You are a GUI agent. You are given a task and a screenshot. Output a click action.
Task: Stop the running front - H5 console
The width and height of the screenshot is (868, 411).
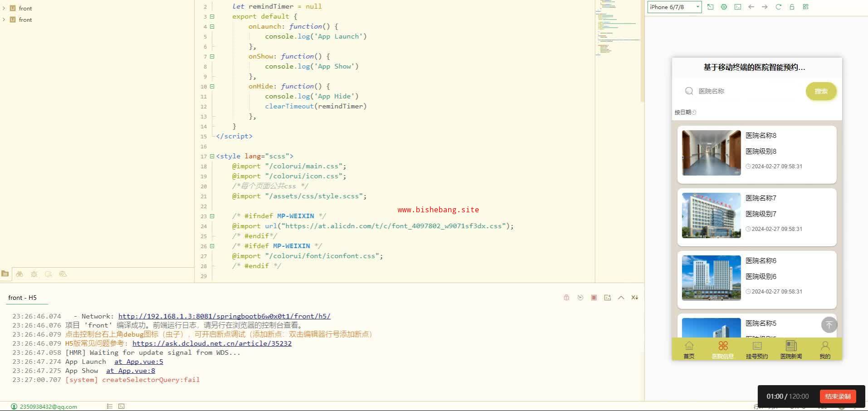point(594,298)
